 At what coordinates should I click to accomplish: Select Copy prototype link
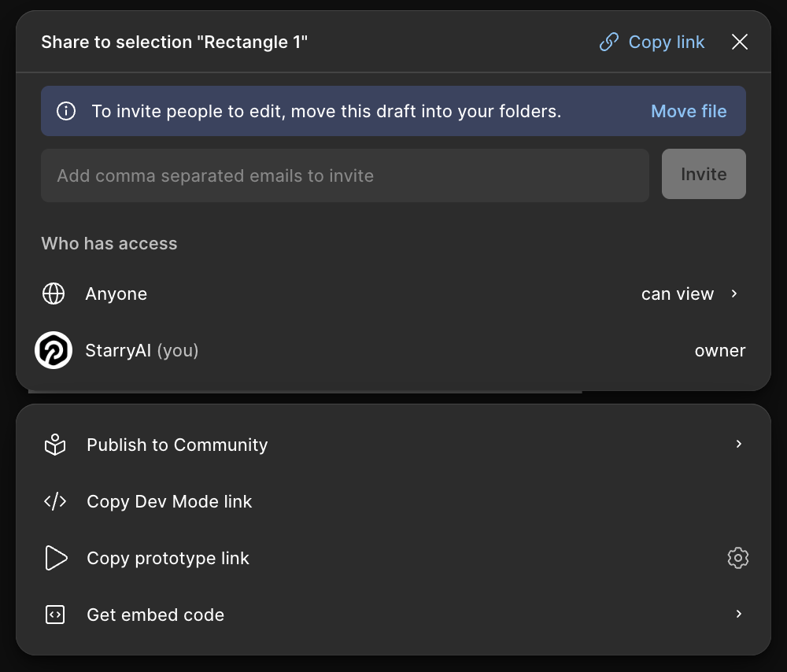(x=168, y=558)
